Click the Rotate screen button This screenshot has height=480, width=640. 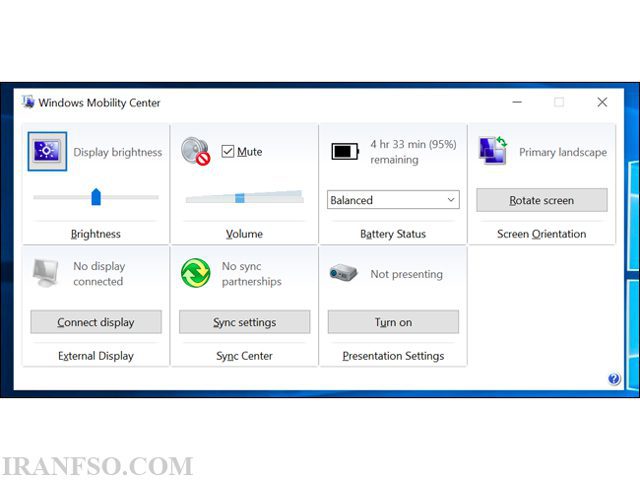[542, 200]
